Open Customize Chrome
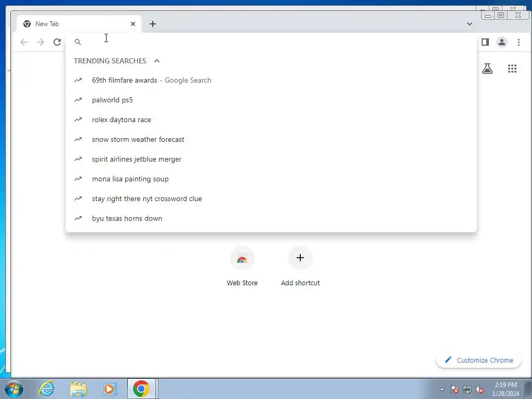Viewport: 532px width, 399px height. pyautogui.click(x=478, y=361)
